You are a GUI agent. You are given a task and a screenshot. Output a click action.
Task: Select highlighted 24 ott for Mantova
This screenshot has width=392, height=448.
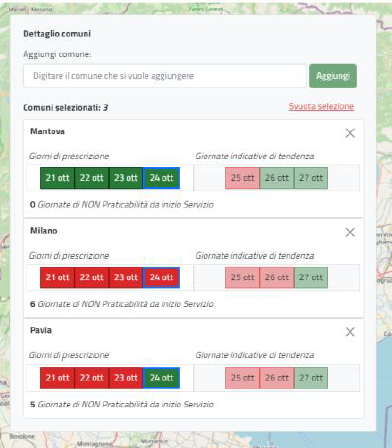pos(161,178)
